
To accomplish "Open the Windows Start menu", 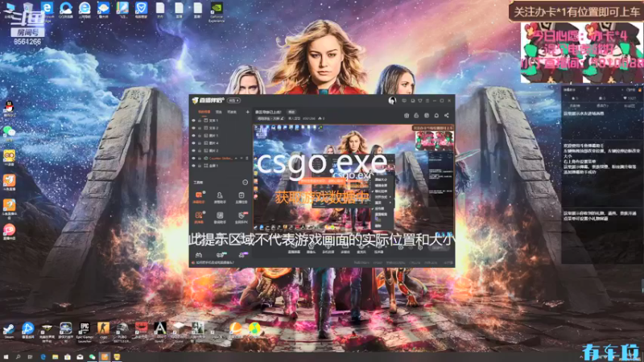I will (6, 357).
